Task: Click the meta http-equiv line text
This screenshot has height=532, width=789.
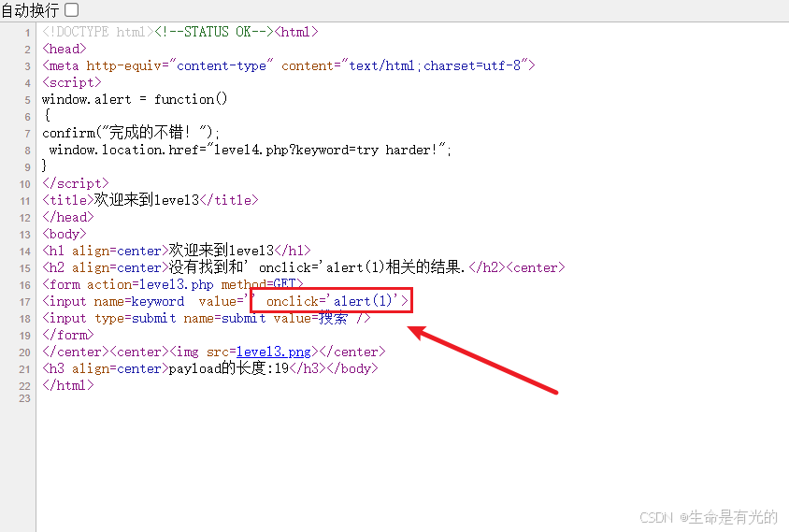Action: [x=289, y=65]
